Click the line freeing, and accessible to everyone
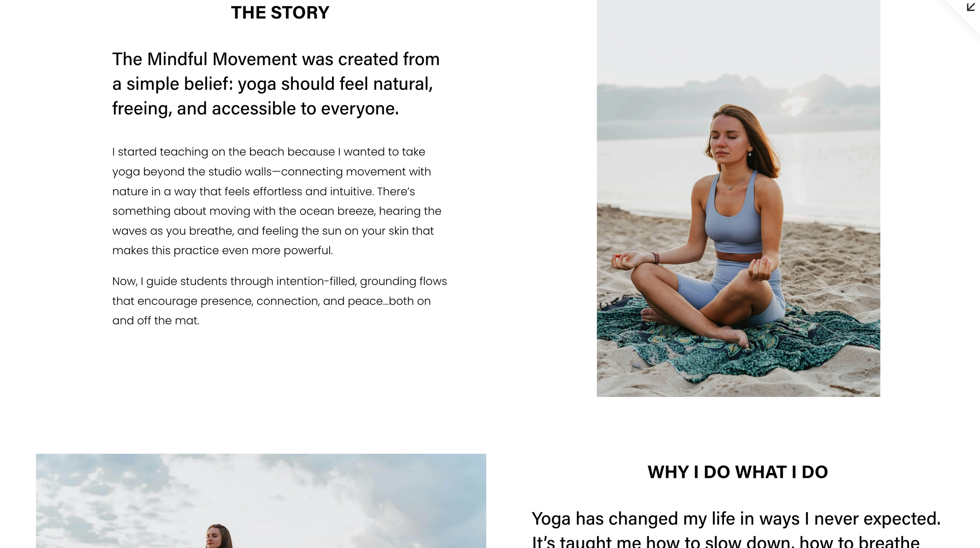This screenshot has height=548, width=980. pos(255,109)
